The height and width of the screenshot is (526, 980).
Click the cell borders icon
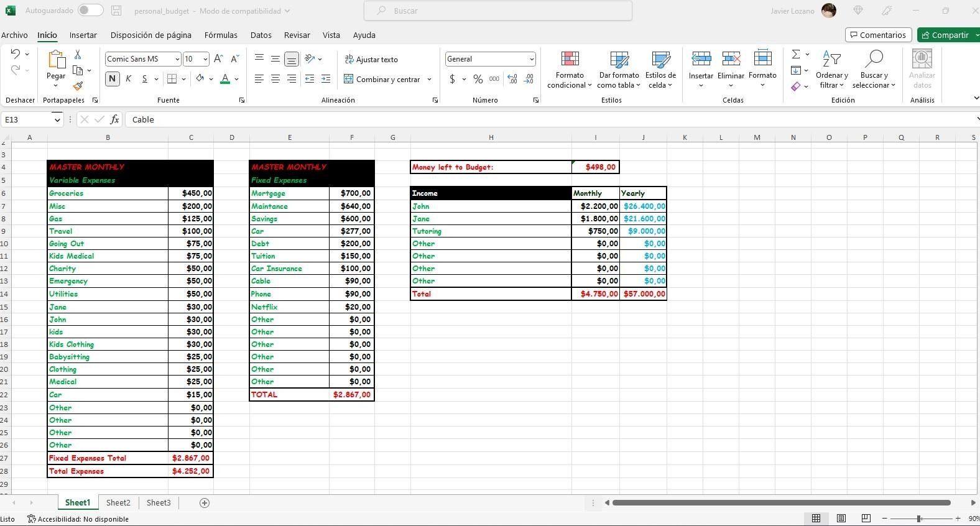(x=172, y=79)
